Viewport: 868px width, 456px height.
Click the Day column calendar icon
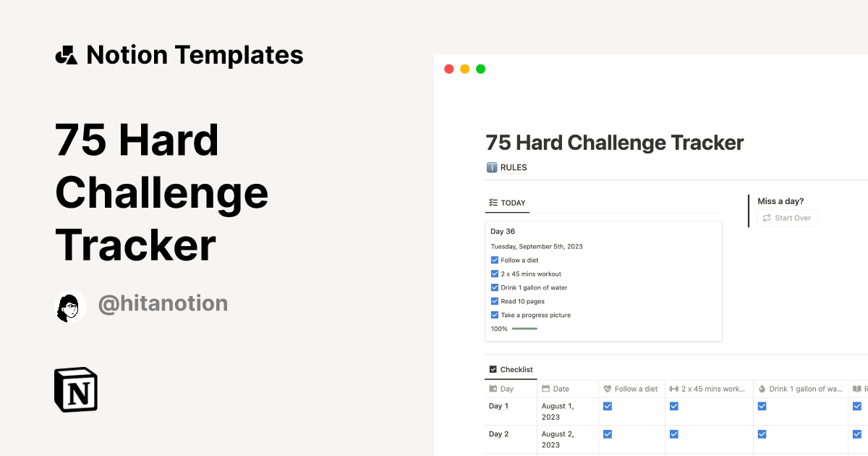pos(493,389)
